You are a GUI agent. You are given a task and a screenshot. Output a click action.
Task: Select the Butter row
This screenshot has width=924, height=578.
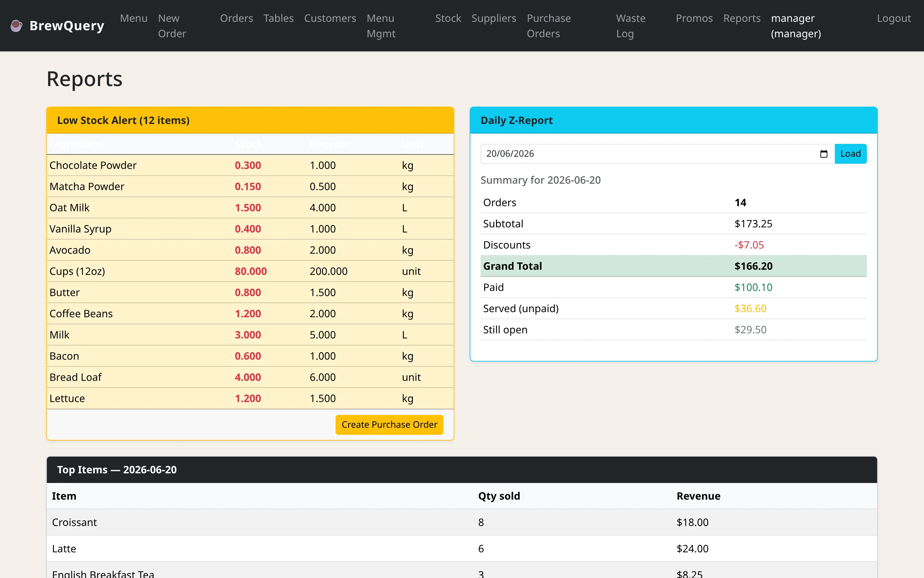(x=250, y=293)
